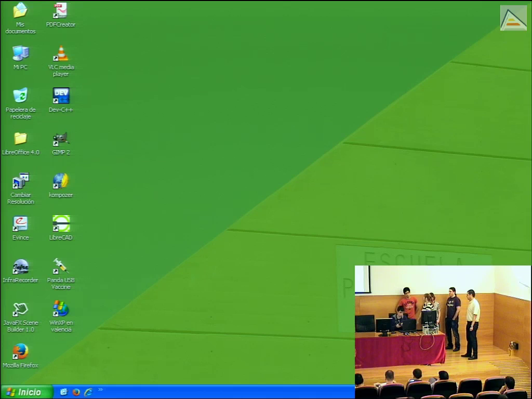The height and width of the screenshot is (399, 532).
Task: Select the WinXP en valencià icon
Action: click(61, 309)
